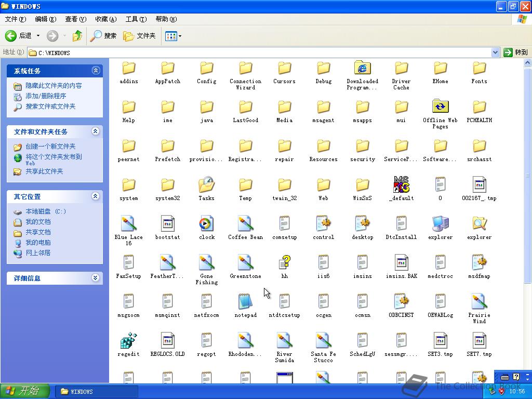Collapse the 其它位置 panel
Screen dimensions: 532x399
(96, 196)
